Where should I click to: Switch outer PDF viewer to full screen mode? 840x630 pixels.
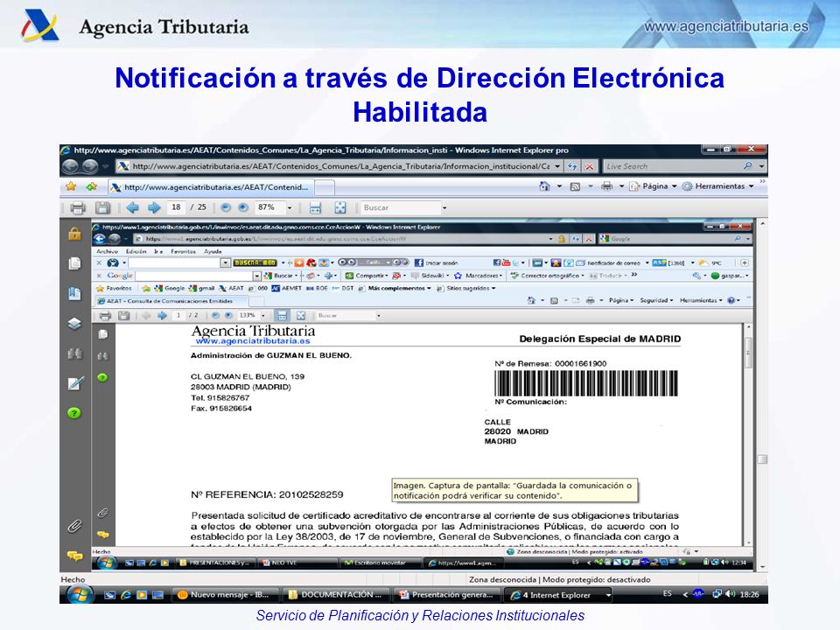click(x=340, y=208)
